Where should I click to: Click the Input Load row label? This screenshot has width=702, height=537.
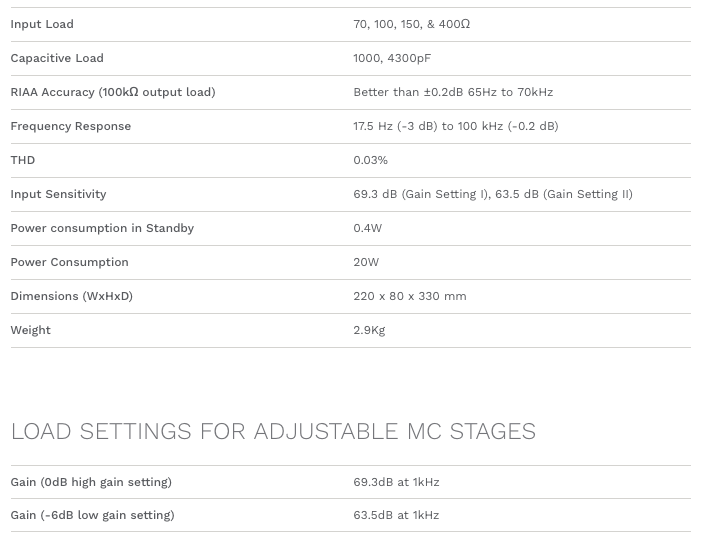coord(42,24)
